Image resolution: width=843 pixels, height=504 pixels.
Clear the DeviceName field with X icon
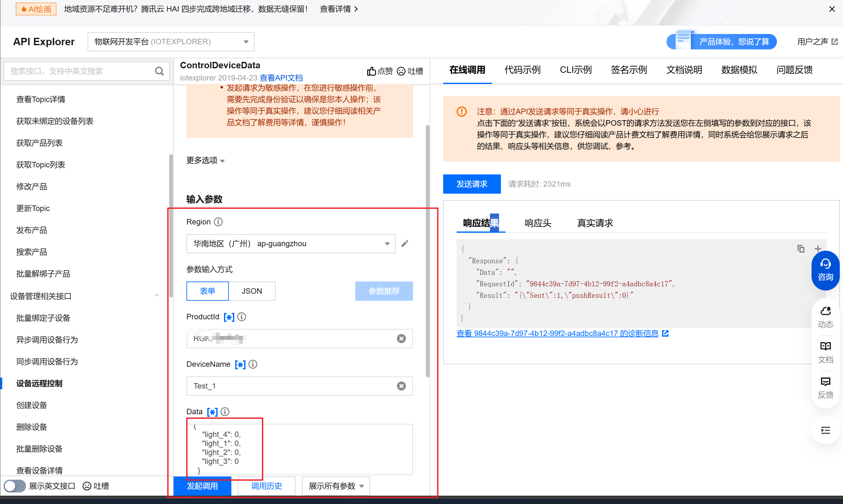click(401, 386)
